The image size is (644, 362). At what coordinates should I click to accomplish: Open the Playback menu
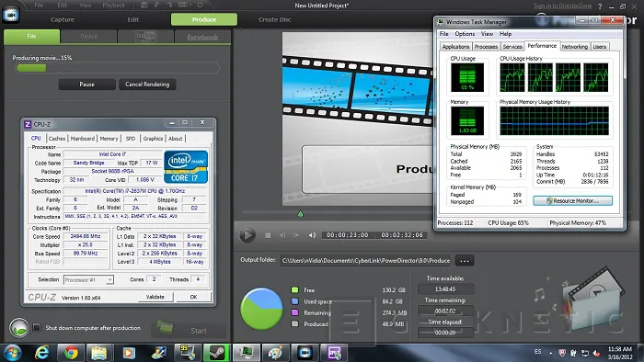click(x=113, y=5)
